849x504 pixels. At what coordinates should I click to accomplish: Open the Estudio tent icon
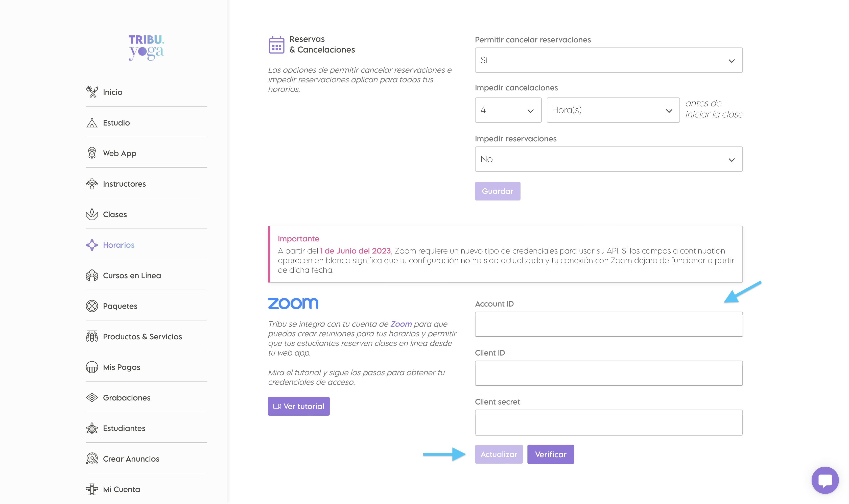click(92, 123)
